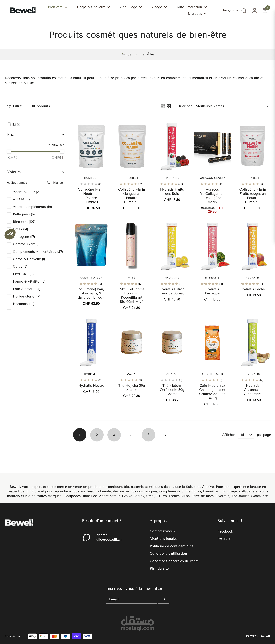This screenshot has height=644, width=275.
Task: Submit newsletter with the arrow icon
Action: 164,599
